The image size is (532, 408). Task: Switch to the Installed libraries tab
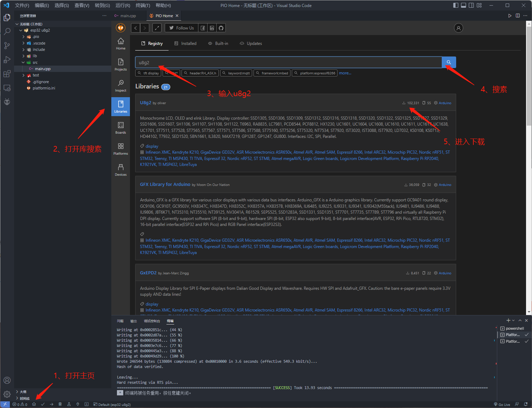click(185, 44)
